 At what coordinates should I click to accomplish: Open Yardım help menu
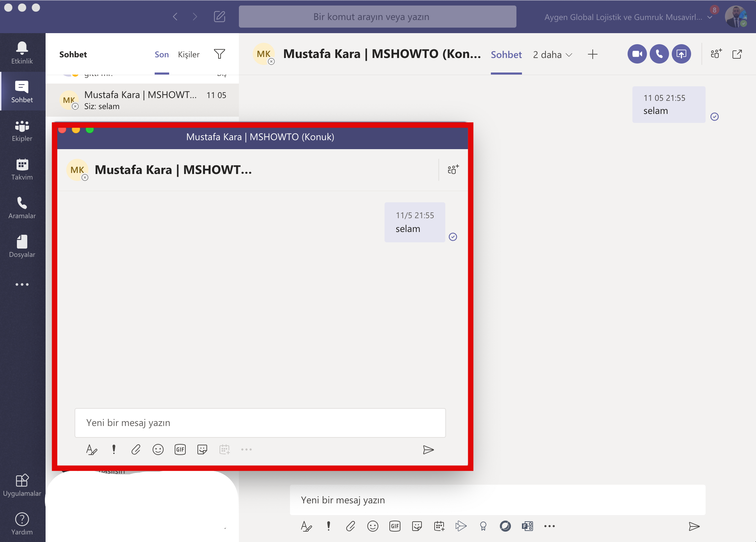22,524
